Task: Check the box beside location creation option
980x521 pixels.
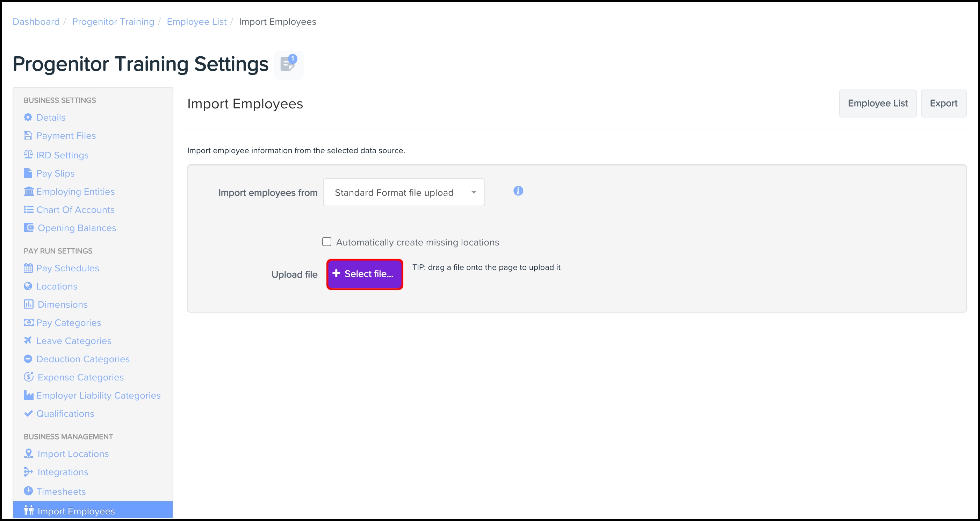Action: (x=326, y=242)
